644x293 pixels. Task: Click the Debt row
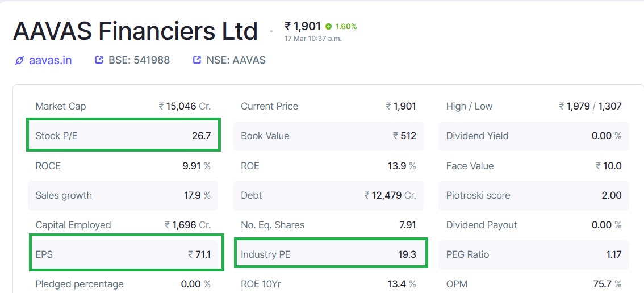click(329, 195)
